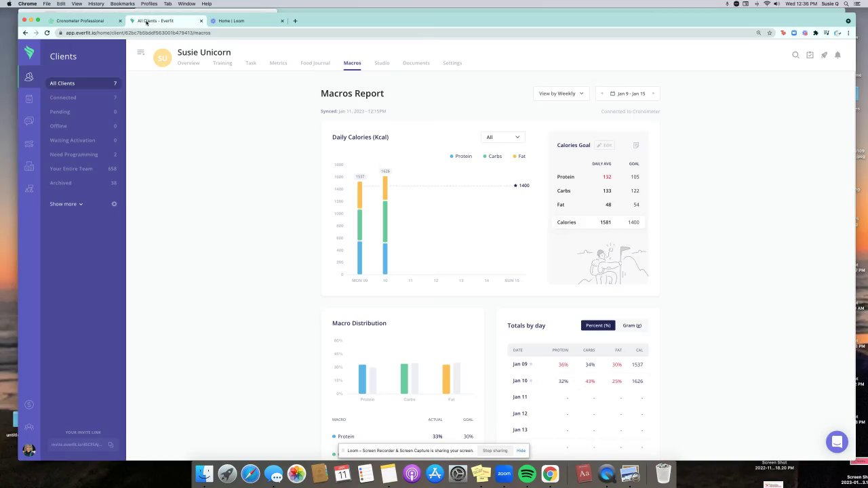Show Archived clients
This screenshot has width=868, height=488.
83,183
